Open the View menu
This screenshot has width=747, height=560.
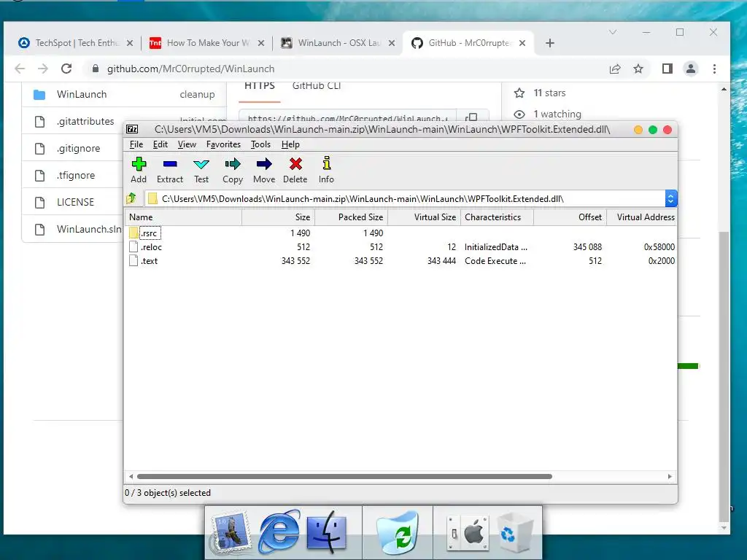point(187,144)
